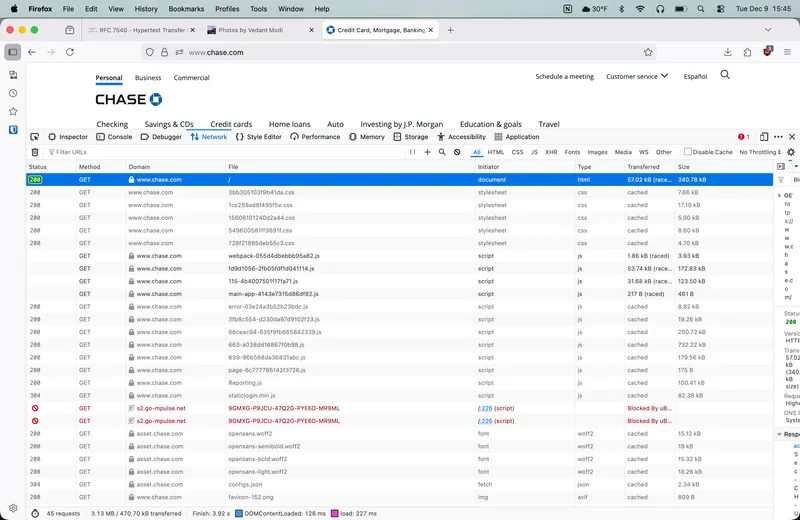Open the No Throttling dropdown

759,152
